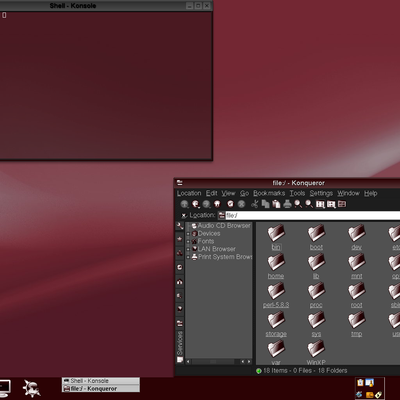
Task: Stop loading in Konqueror toolbar
Action: pyautogui.click(x=241, y=204)
